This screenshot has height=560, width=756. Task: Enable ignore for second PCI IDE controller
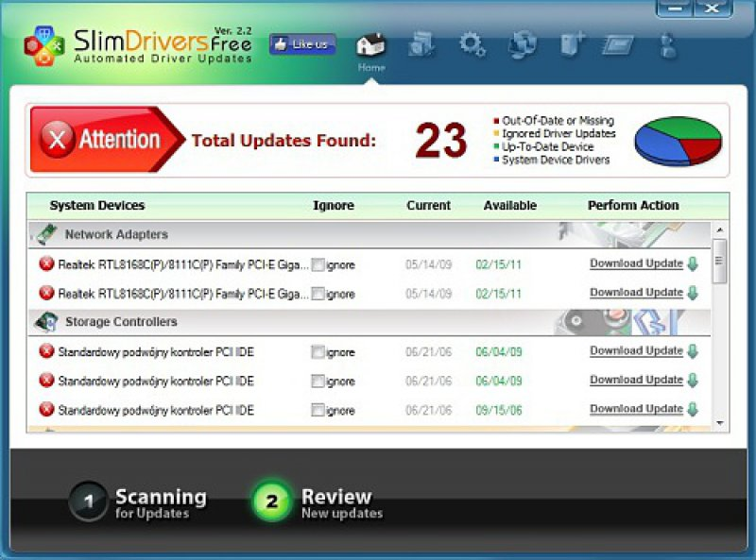pos(318,382)
